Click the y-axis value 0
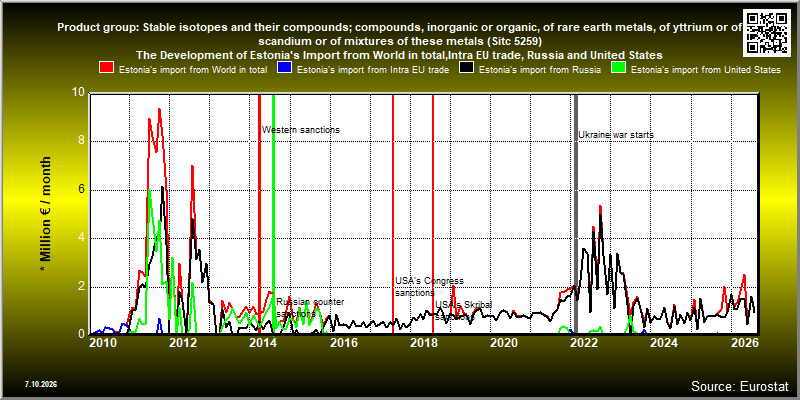Viewport: 800px width, 400px height. point(82,335)
